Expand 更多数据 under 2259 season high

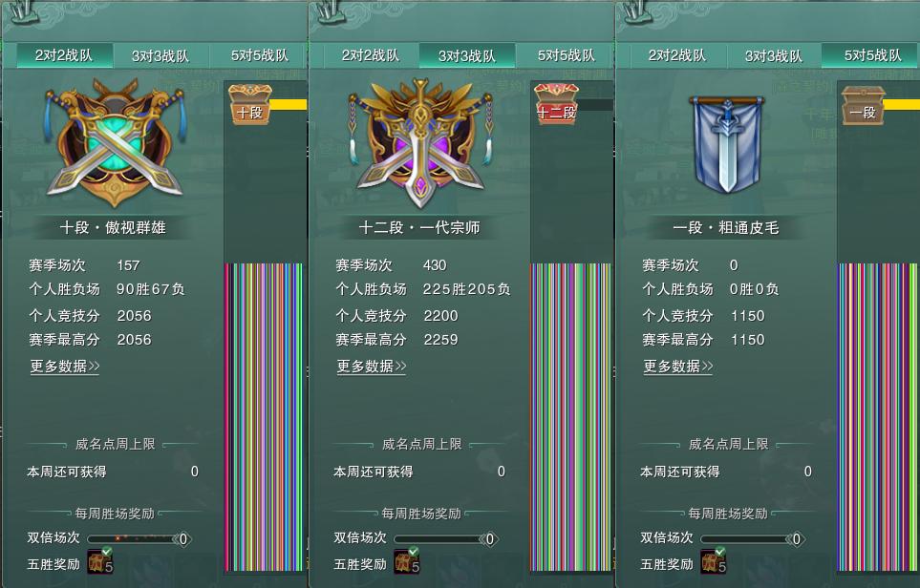pyautogui.click(x=372, y=367)
